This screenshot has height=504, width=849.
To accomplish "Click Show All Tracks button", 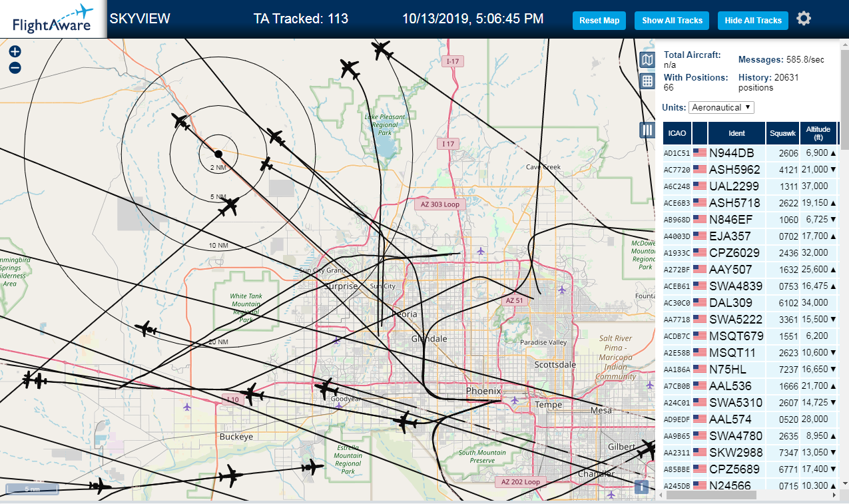I will point(672,21).
